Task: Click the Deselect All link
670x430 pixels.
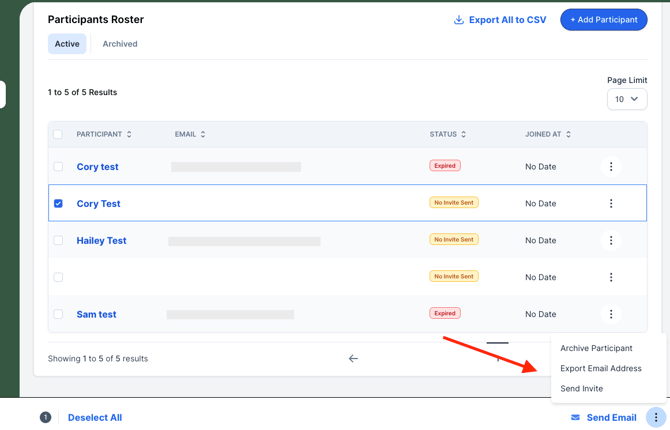Action: point(95,418)
